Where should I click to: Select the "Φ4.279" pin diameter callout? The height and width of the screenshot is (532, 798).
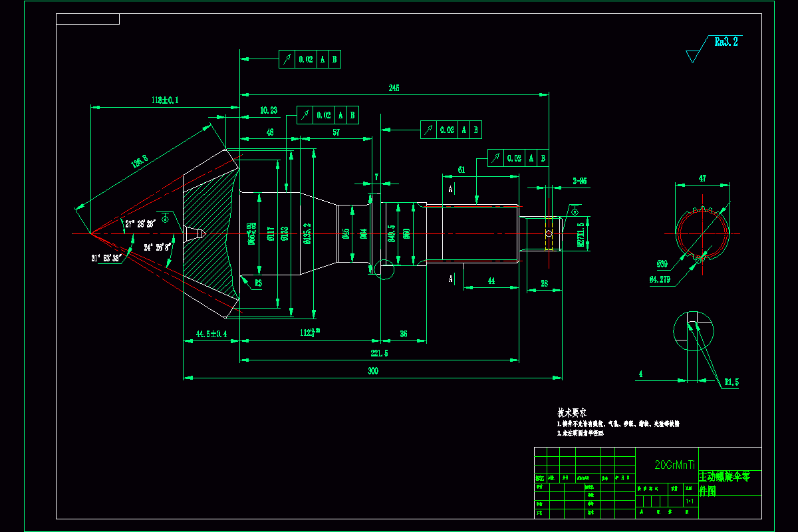[660, 280]
